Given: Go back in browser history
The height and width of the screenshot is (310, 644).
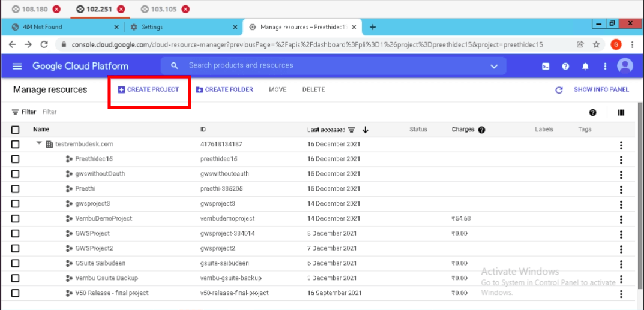Looking at the screenshot, I should click(13, 44).
